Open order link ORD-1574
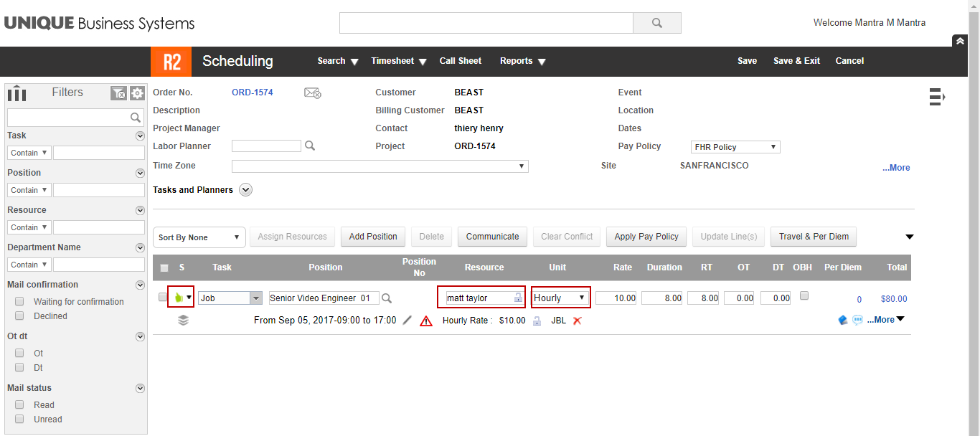 point(252,93)
